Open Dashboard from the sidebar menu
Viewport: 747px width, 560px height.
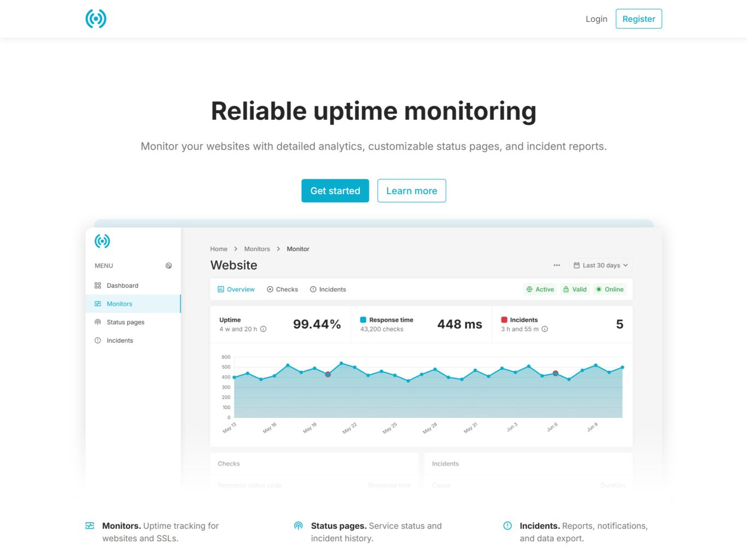pos(122,285)
